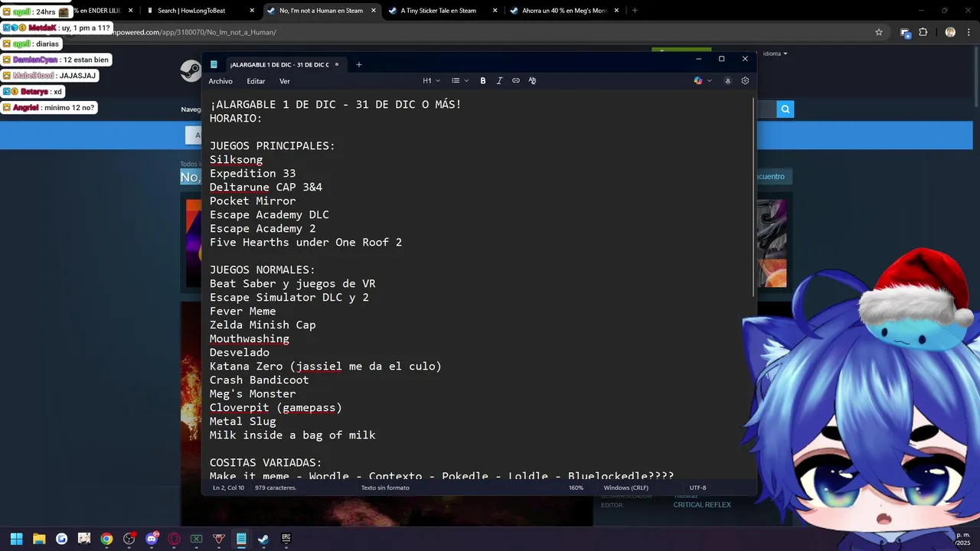
Task: Click the line Meg's Monster
Action: [253, 394]
